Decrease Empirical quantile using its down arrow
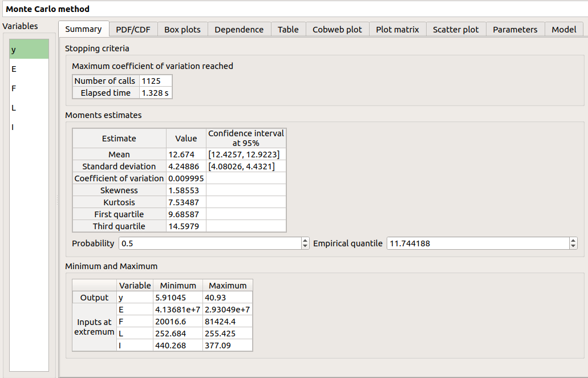 (573, 246)
